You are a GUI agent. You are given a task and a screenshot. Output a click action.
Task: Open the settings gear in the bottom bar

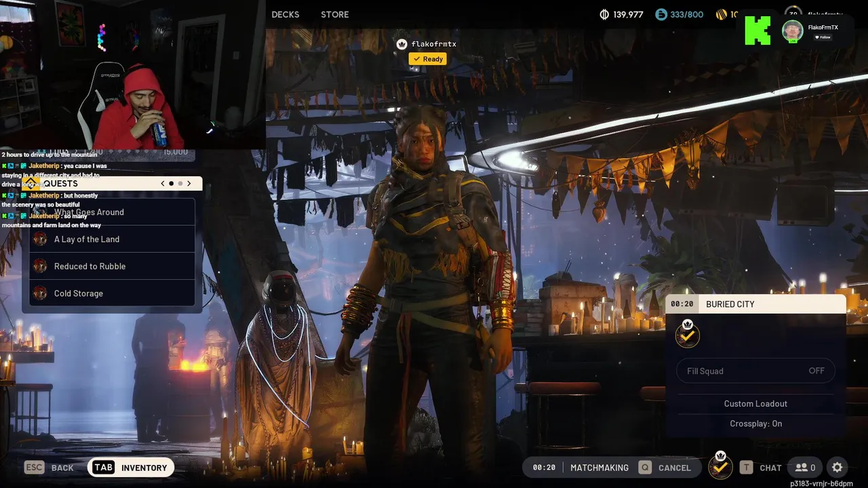(837, 468)
